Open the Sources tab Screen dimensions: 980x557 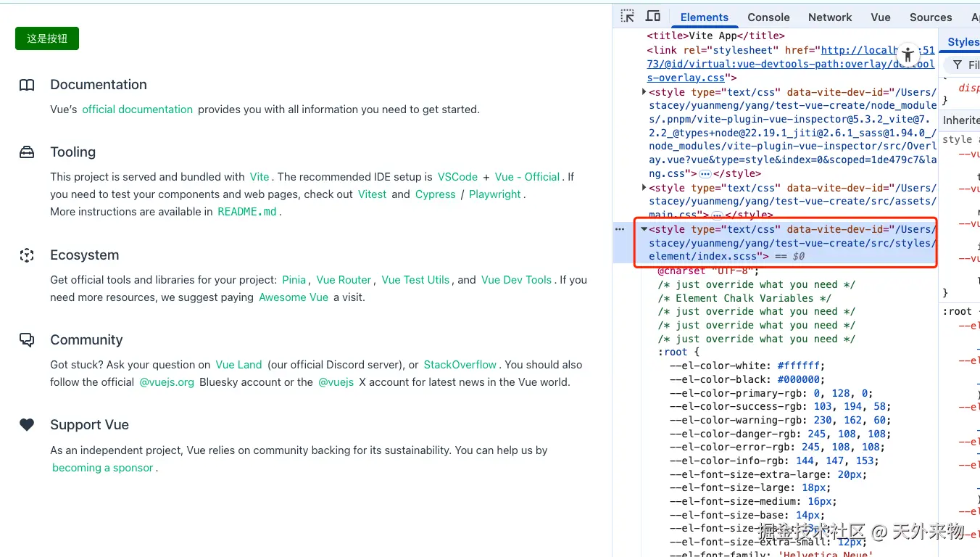(x=931, y=17)
